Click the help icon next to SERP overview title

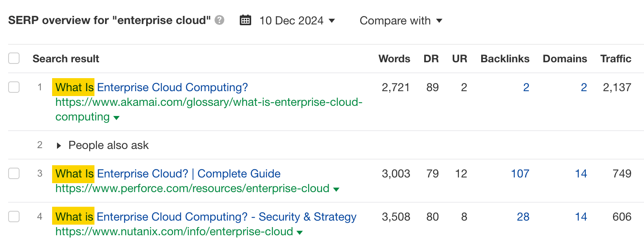[x=219, y=20]
